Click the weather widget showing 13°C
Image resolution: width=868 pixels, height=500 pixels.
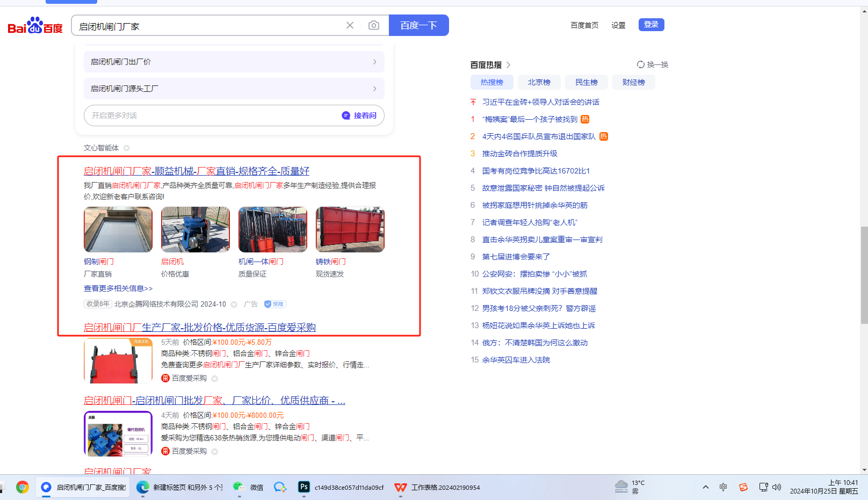630,487
